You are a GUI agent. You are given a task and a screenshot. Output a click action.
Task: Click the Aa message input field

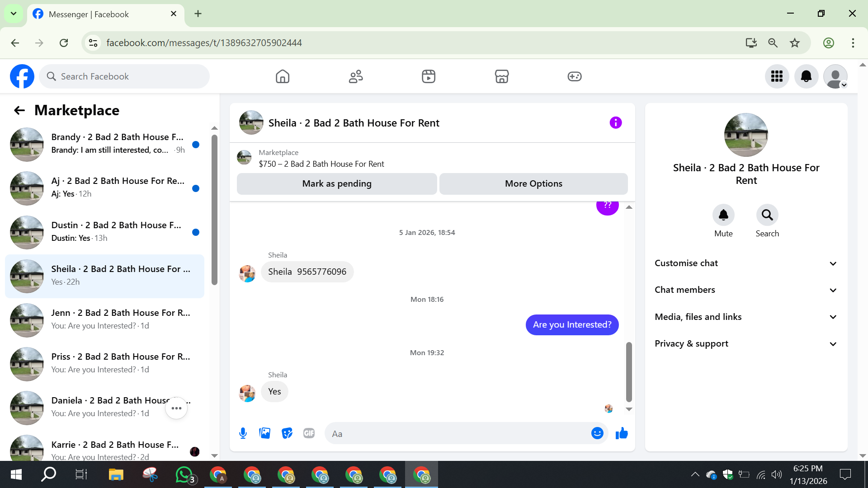[x=457, y=434]
